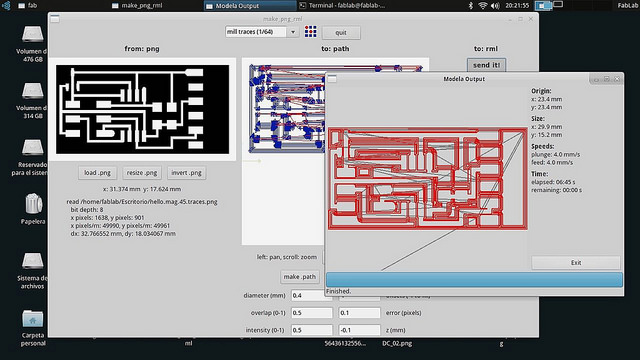Click the Exit button in Modela Output
This screenshot has width=640, height=360.
576,262
